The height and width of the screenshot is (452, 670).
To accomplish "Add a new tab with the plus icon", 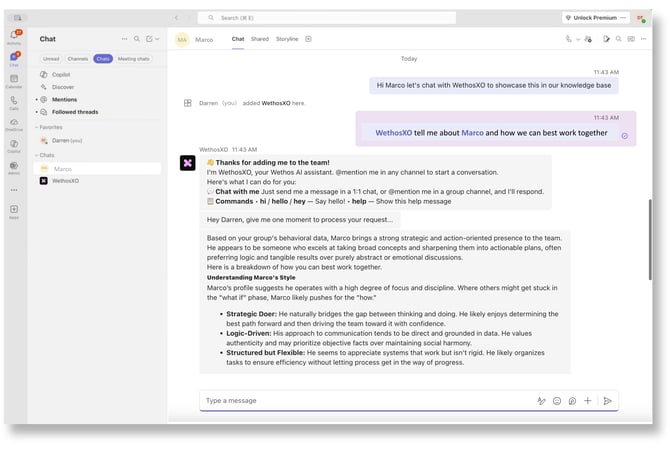I will point(308,39).
